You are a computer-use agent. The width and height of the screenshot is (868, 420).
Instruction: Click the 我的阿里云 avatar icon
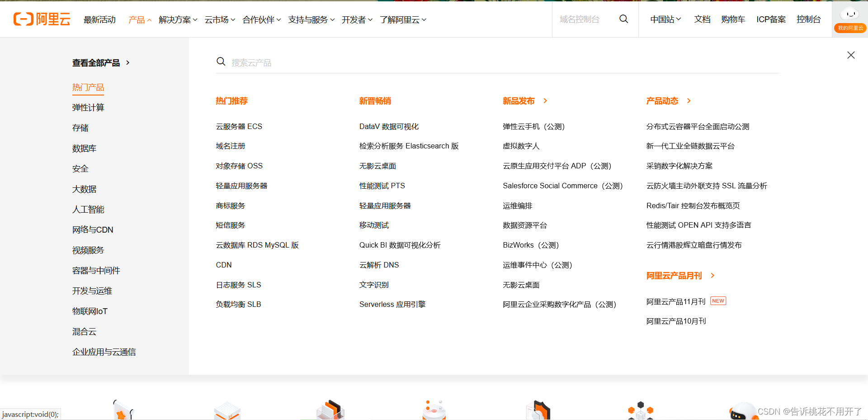point(850,19)
